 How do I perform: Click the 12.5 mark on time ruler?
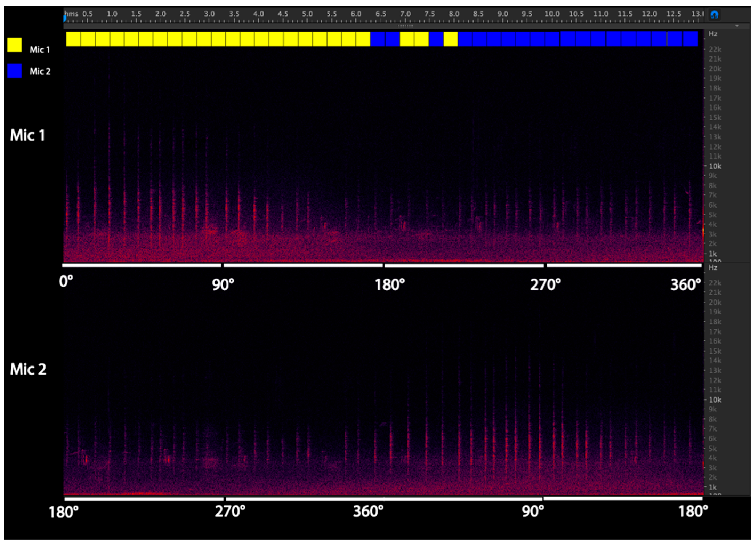pyautogui.click(x=674, y=14)
